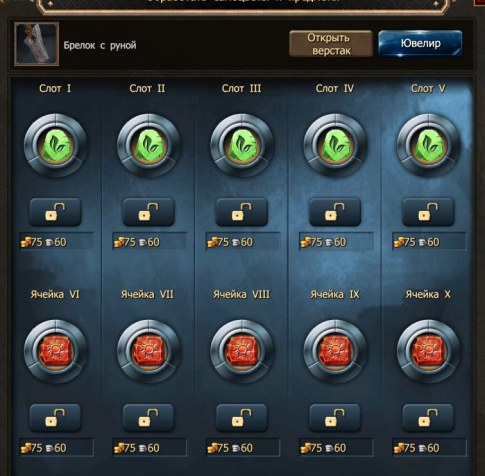Select the green leaf gem in Слот II
Screen dimensions: 485x476
coord(149,146)
